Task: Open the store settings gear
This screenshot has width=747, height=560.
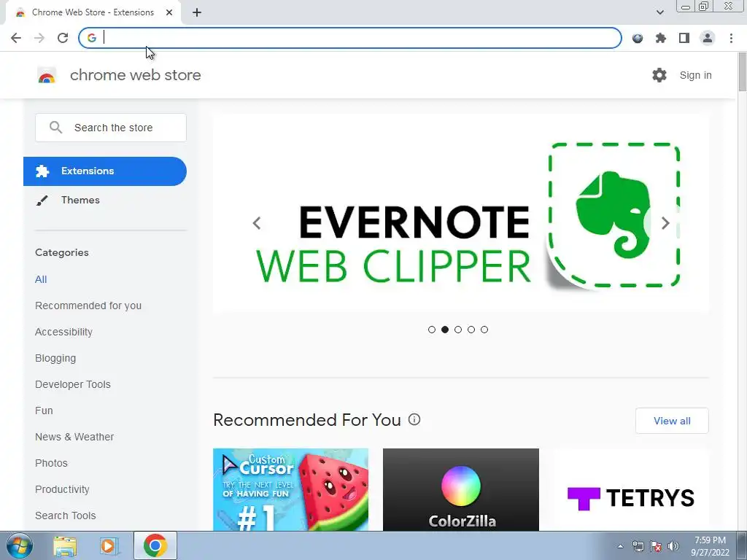Action: 659,75
